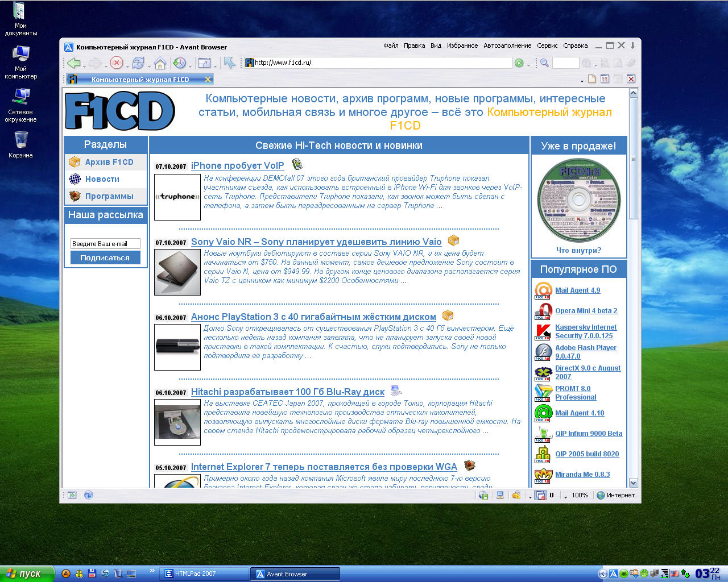Open Сетевое окружение desktop icon
728x582 pixels.
tap(21, 105)
